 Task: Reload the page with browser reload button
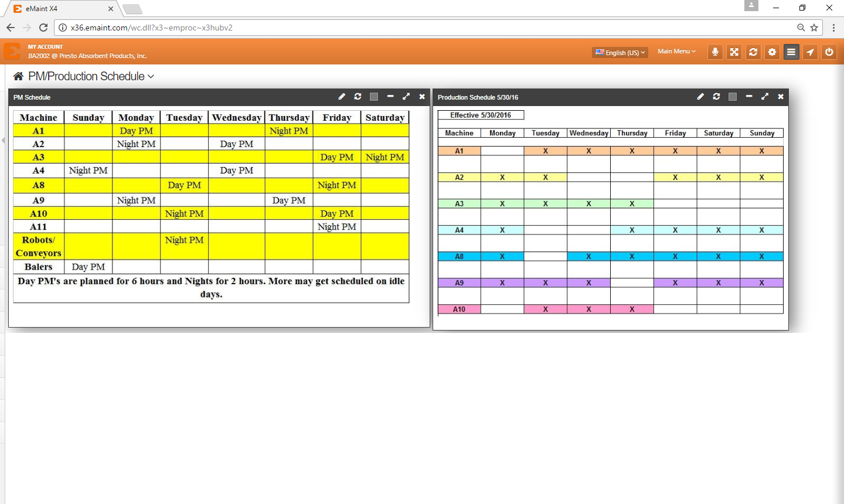(43, 28)
